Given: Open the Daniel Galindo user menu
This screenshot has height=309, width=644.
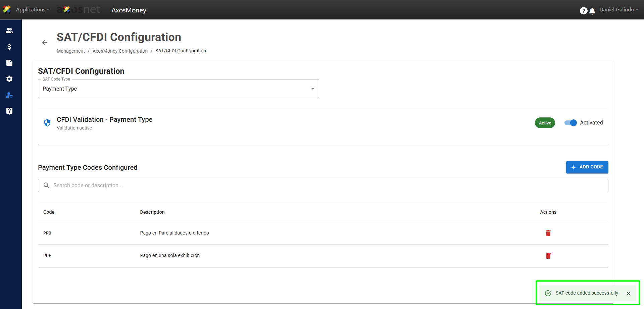Looking at the screenshot, I should pos(618,10).
